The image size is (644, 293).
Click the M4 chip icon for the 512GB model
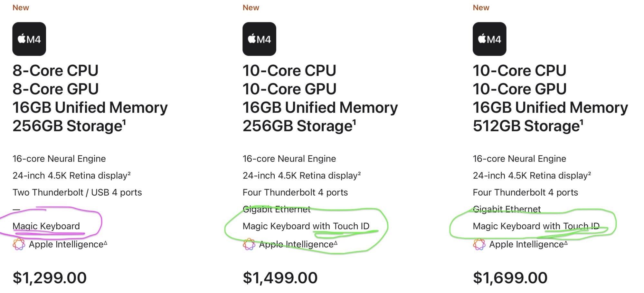tap(489, 39)
